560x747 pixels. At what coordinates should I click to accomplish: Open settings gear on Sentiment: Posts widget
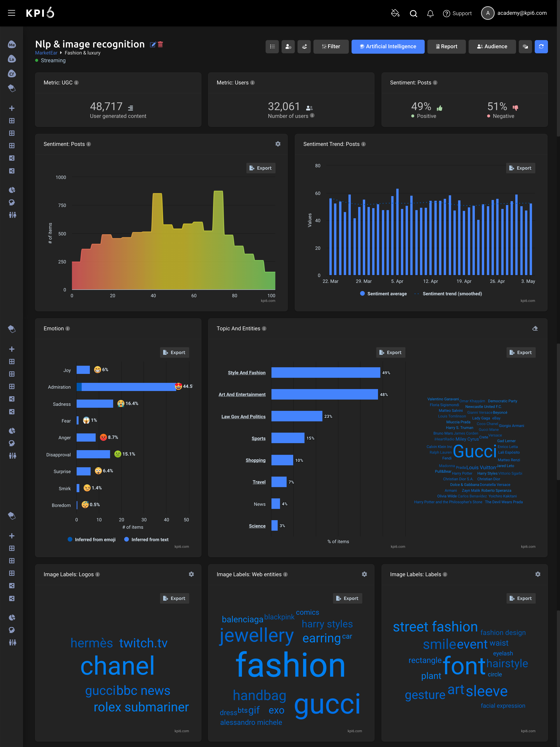point(278,144)
